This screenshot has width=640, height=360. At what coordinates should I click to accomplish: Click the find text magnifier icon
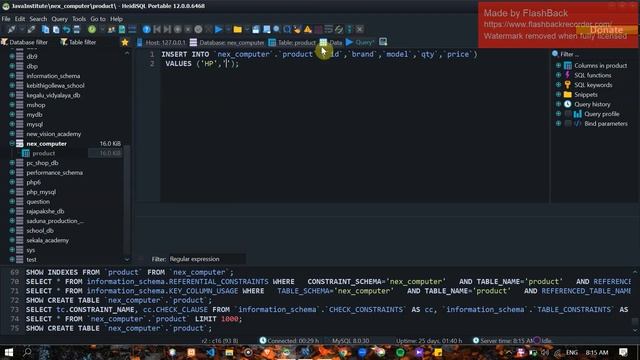[x=277, y=29]
